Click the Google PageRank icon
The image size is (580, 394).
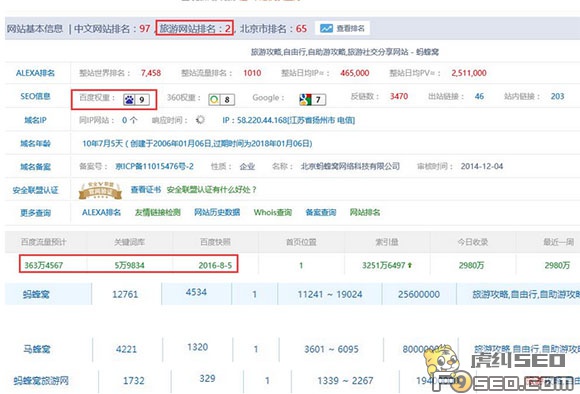[x=305, y=100]
